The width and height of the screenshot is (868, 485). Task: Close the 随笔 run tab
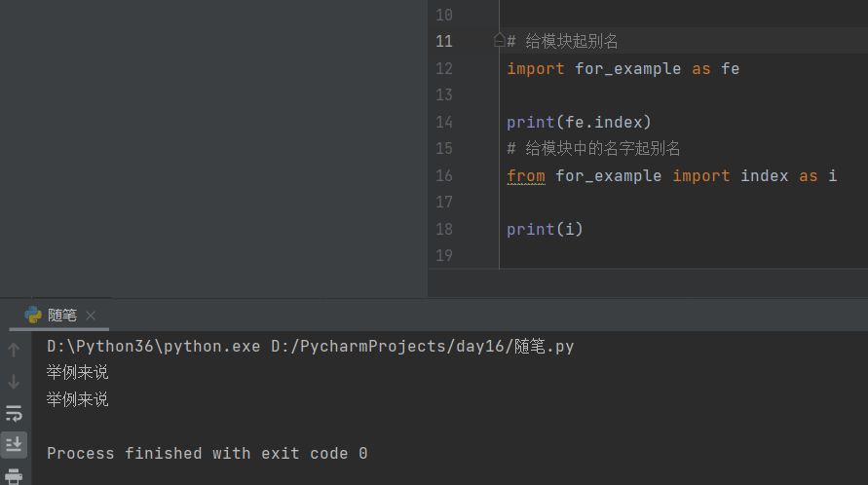point(91,316)
